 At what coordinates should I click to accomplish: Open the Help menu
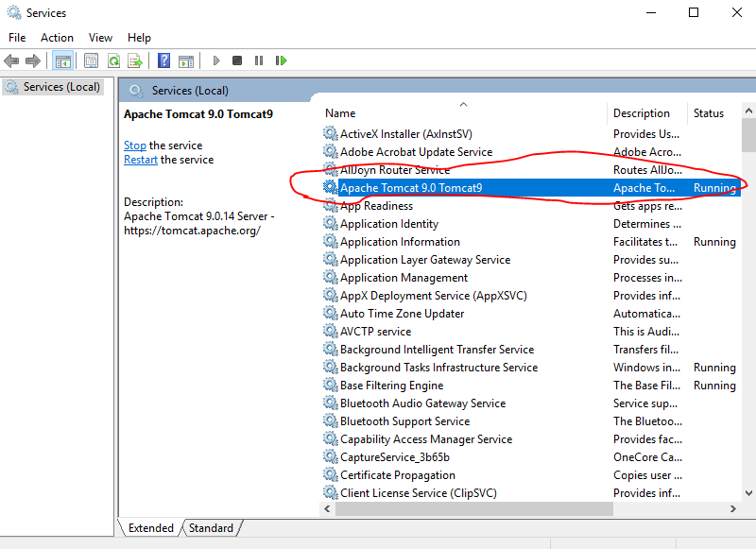click(x=139, y=38)
